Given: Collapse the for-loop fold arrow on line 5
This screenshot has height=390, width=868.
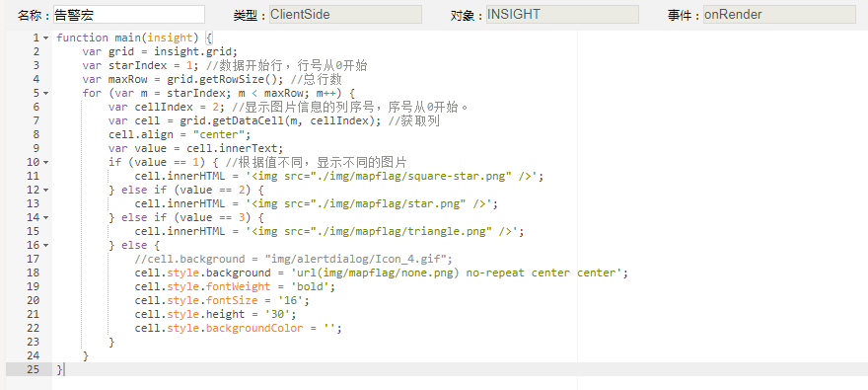Looking at the screenshot, I should 45,93.
